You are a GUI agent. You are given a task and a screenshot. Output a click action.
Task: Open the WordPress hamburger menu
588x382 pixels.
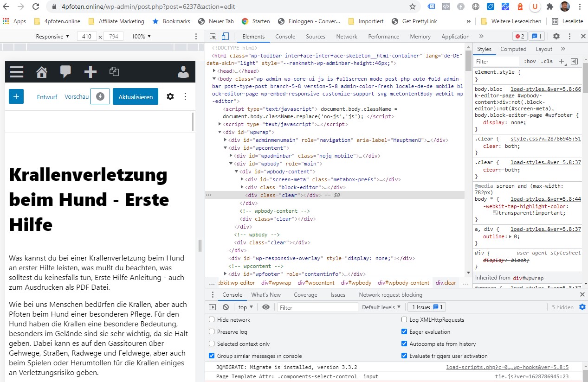point(17,72)
